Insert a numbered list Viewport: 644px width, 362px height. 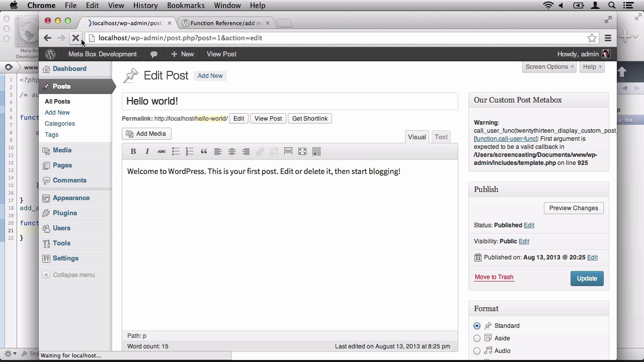coord(190,151)
